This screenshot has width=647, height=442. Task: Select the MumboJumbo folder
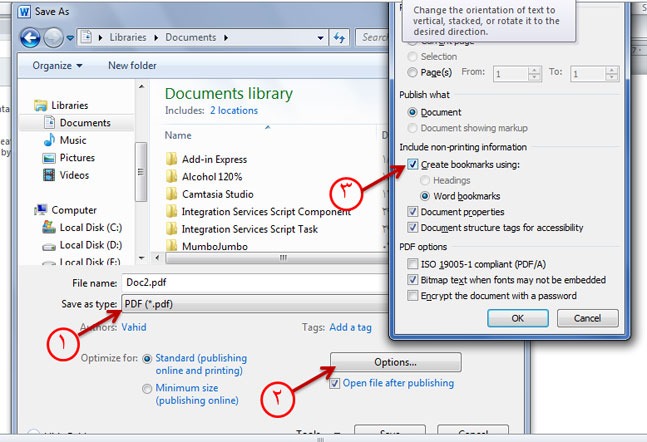215,247
